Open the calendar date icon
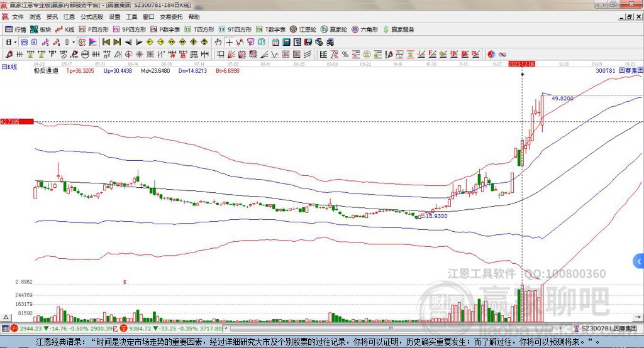The height and width of the screenshot is (348, 644). [x=275, y=42]
